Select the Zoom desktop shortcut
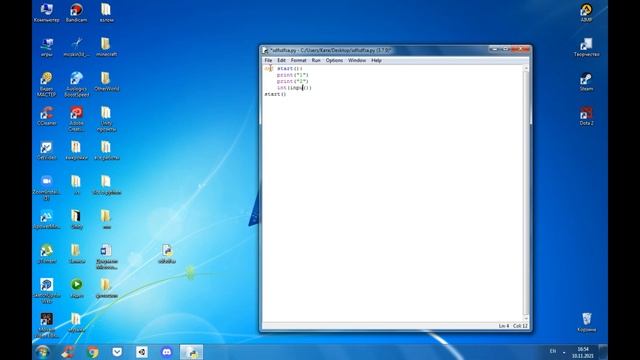 pyautogui.click(x=47, y=188)
